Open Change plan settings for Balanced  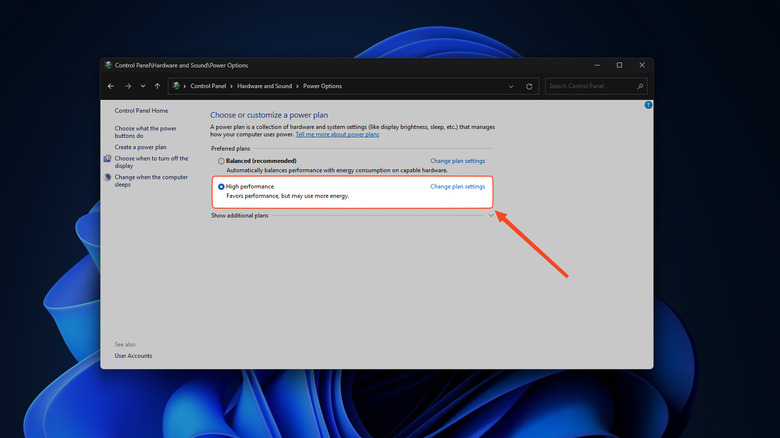pos(457,161)
